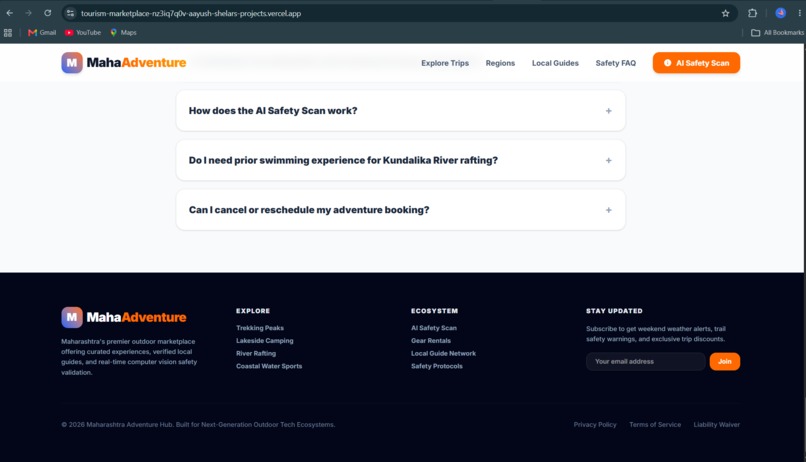Screen dimensions: 806x462
Task: Open Local Guide Network footer link
Action: [443, 354]
